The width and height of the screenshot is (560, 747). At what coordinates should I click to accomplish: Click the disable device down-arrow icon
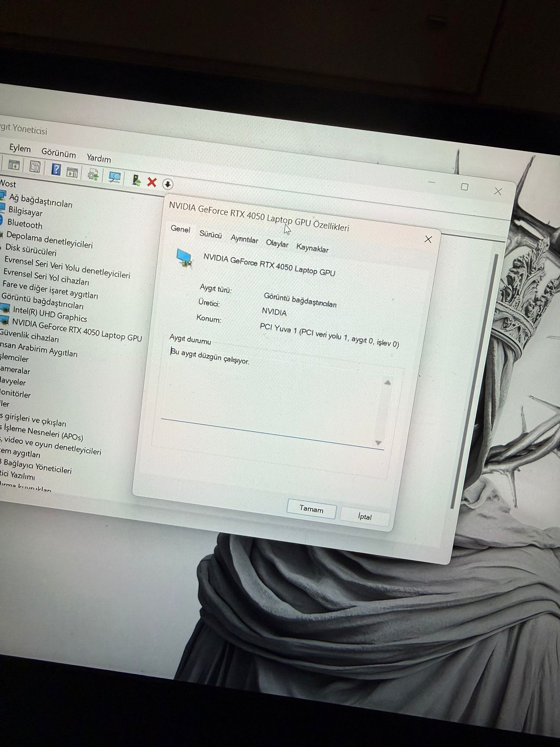coord(167,184)
